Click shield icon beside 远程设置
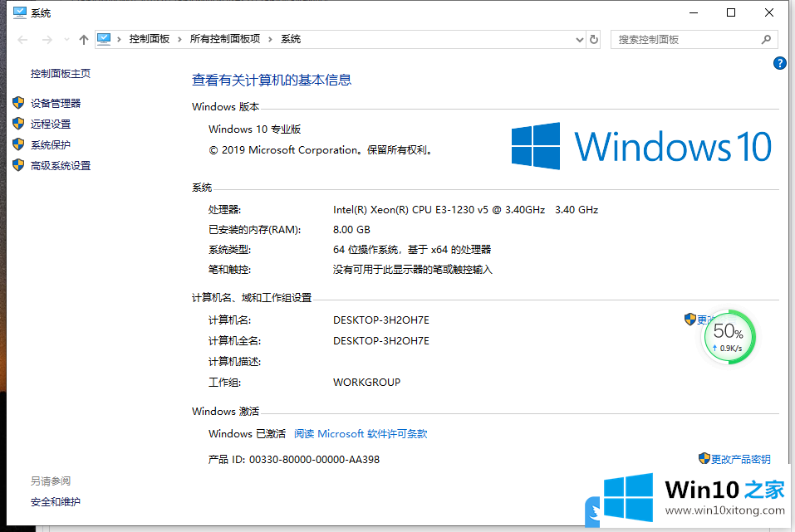 point(18,124)
